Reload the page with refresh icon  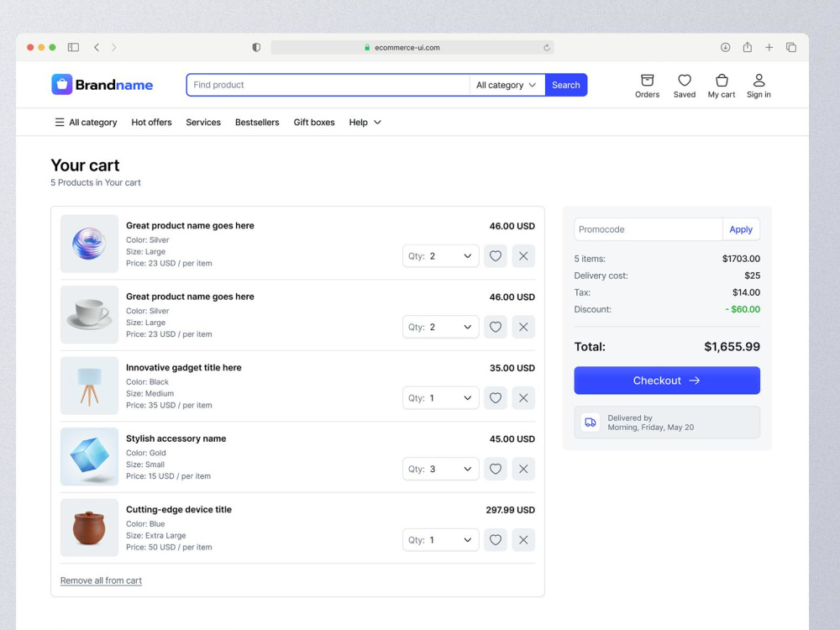click(547, 48)
